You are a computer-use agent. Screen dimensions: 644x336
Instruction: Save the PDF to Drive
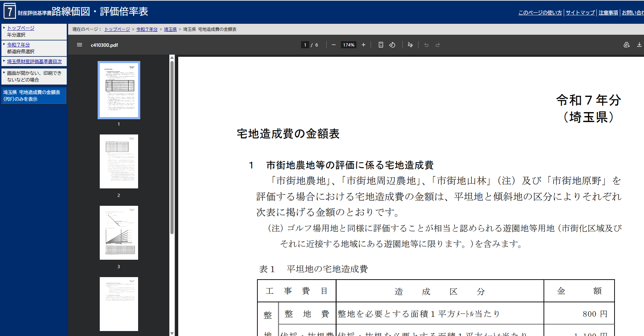(627, 45)
